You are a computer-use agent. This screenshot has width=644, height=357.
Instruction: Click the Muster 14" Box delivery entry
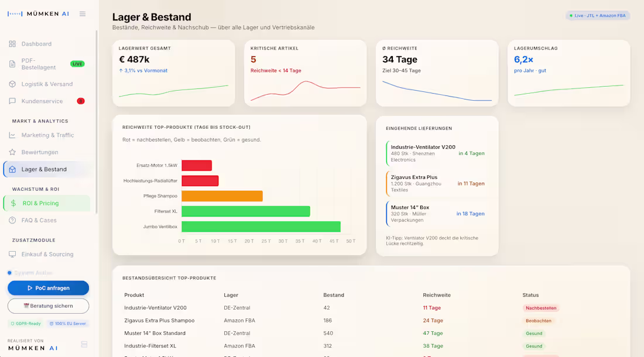coord(437,214)
